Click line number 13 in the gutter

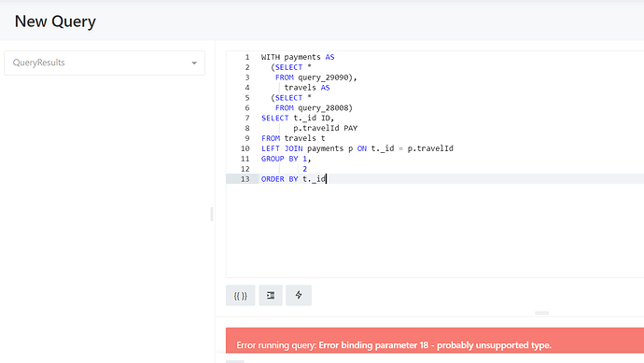245,179
